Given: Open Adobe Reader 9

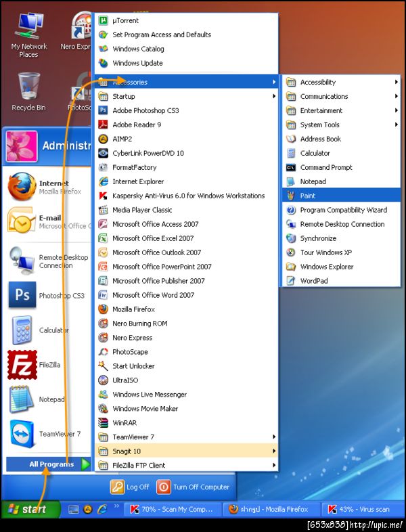Looking at the screenshot, I should (x=186, y=125).
